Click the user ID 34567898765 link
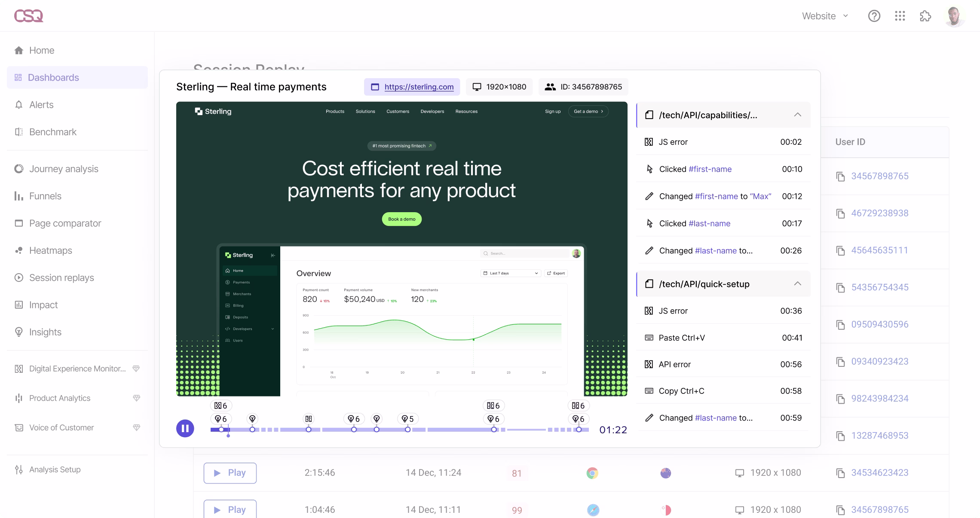The image size is (980, 518). point(879,176)
